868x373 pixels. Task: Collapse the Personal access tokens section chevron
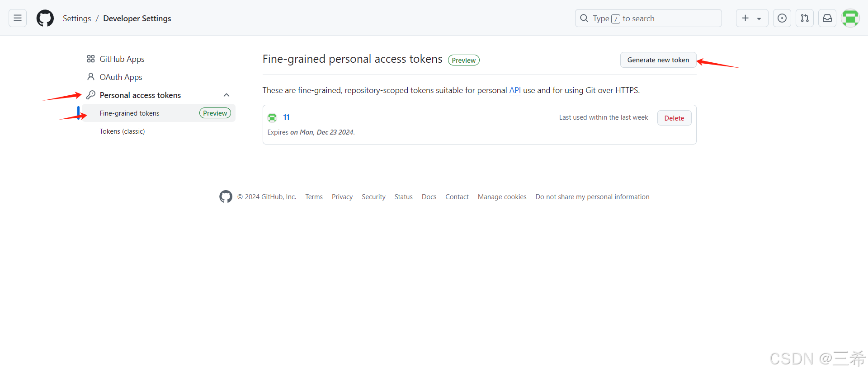pyautogui.click(x=226, y=95)
